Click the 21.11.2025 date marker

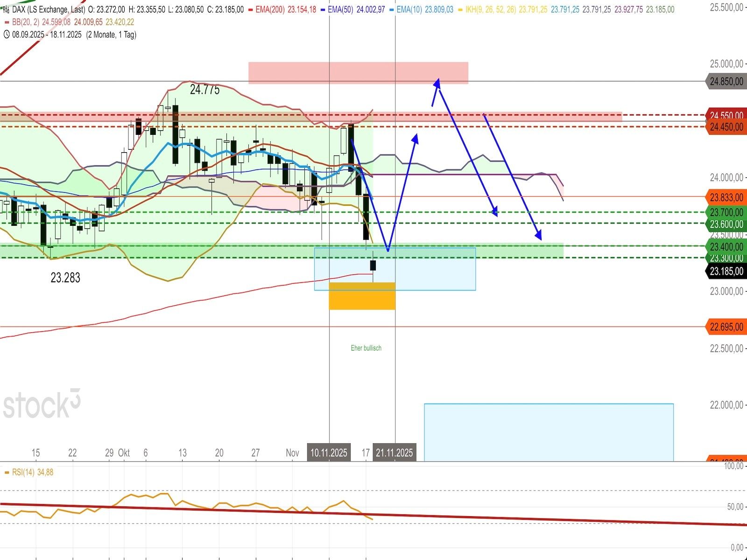click(x=395, y=453)
